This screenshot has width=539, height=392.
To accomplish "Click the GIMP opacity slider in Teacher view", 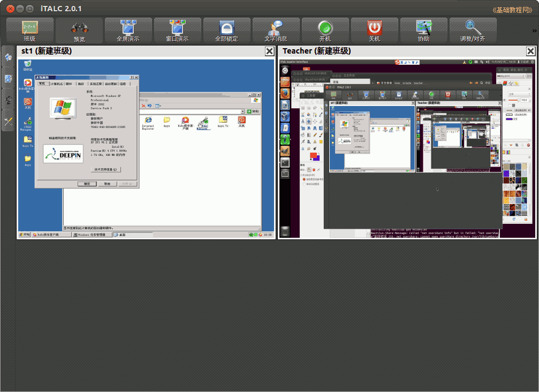I will (514, 100).
